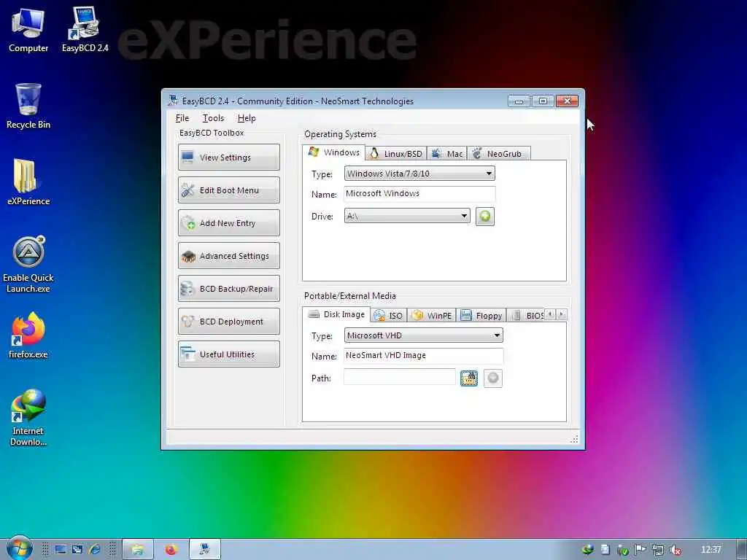The height and width of the screenshot is (560, 747).
Task: Select Enable Quick Launch.exe desktop icon
Action: pyautogui.click(x=28, y=264)
